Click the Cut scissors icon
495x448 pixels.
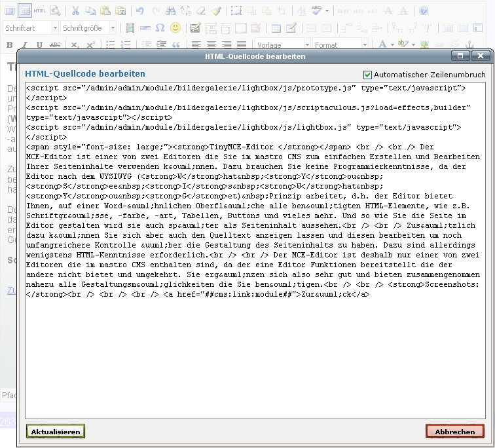75,11
